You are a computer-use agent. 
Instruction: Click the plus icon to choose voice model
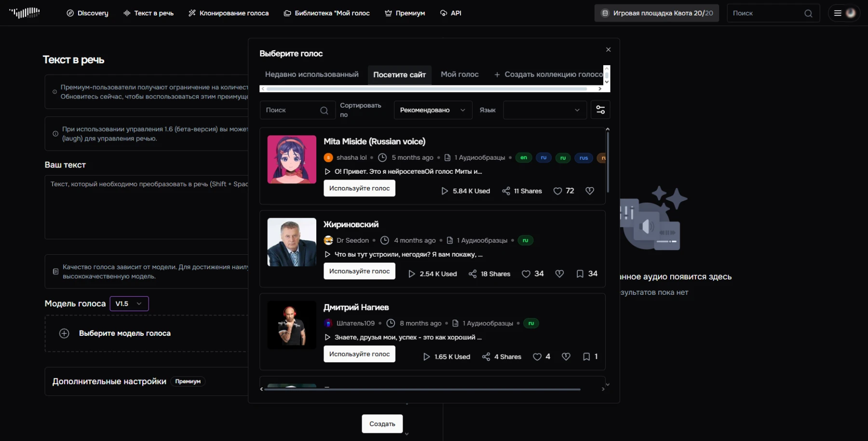click(64, 333)
